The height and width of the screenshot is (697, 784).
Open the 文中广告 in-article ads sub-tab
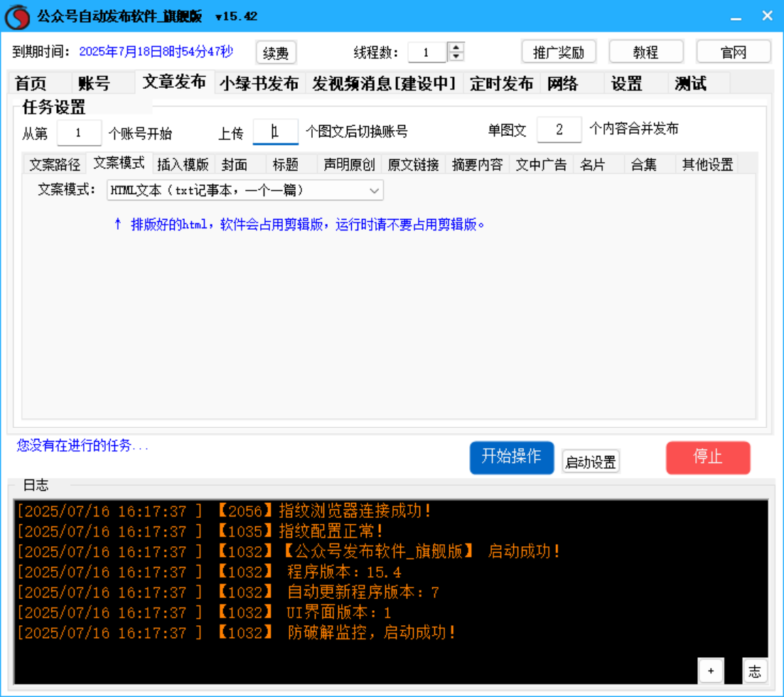click(541, 164)
